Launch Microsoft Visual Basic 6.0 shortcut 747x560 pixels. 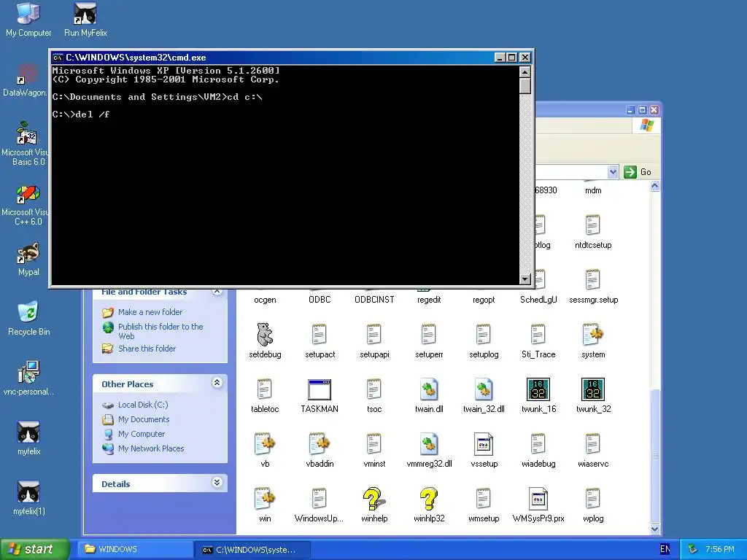25,143
